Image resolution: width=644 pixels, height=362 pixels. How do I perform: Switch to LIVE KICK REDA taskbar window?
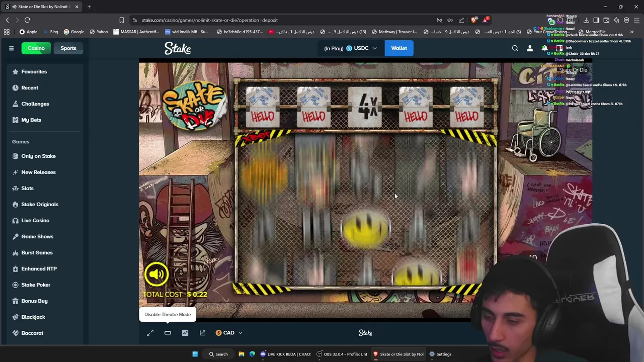click(x=285, y=354)
